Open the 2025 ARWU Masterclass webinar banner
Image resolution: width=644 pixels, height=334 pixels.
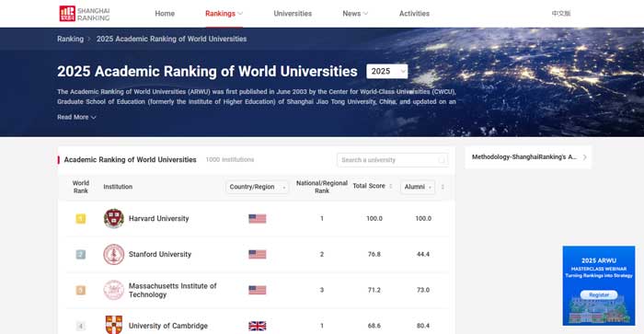tap(599, 285)
